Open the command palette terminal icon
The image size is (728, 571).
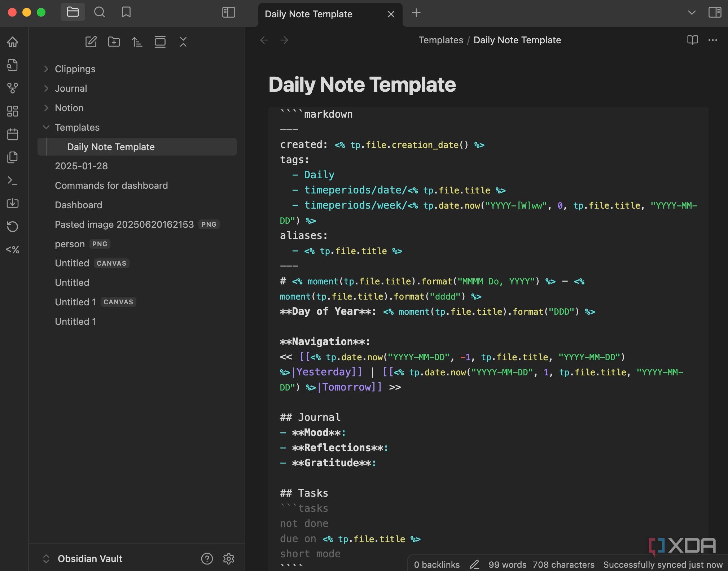coord(13,180)
